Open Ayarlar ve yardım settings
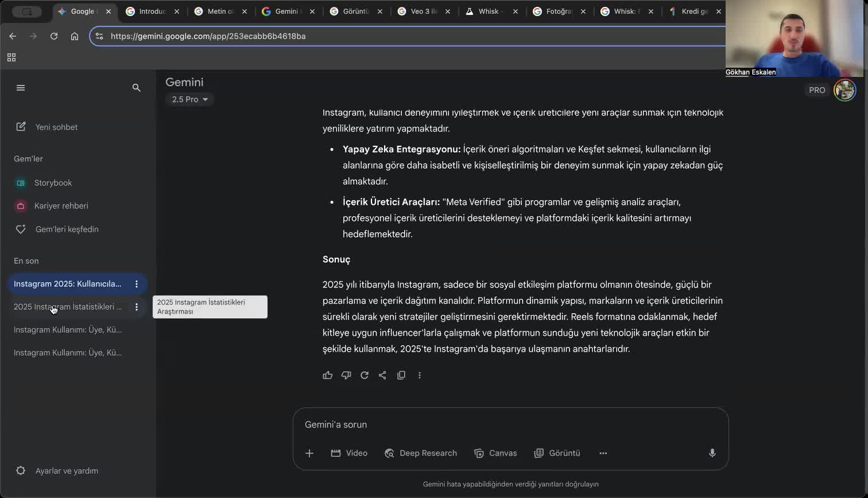868x498 pixels. (x=57, y=471)
